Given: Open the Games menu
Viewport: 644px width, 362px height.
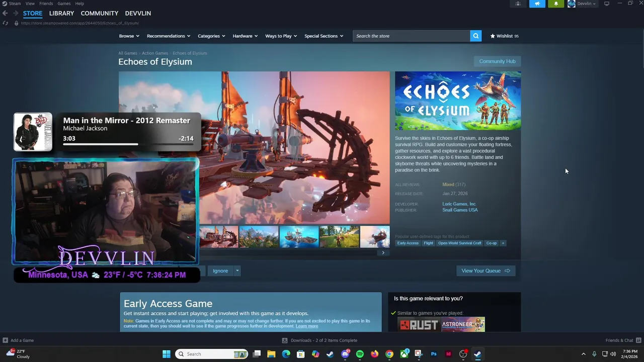Looking at the screenshot, I should point(64,4).
